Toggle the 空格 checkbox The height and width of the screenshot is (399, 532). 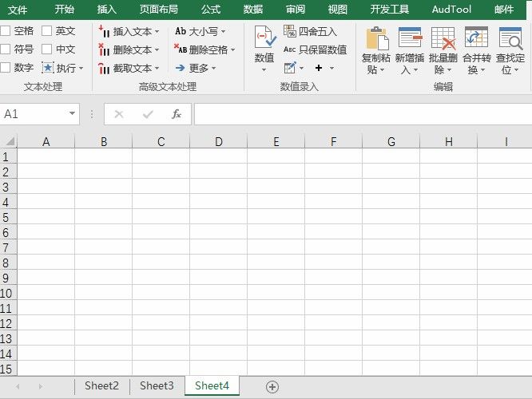(x=5, y=31)
